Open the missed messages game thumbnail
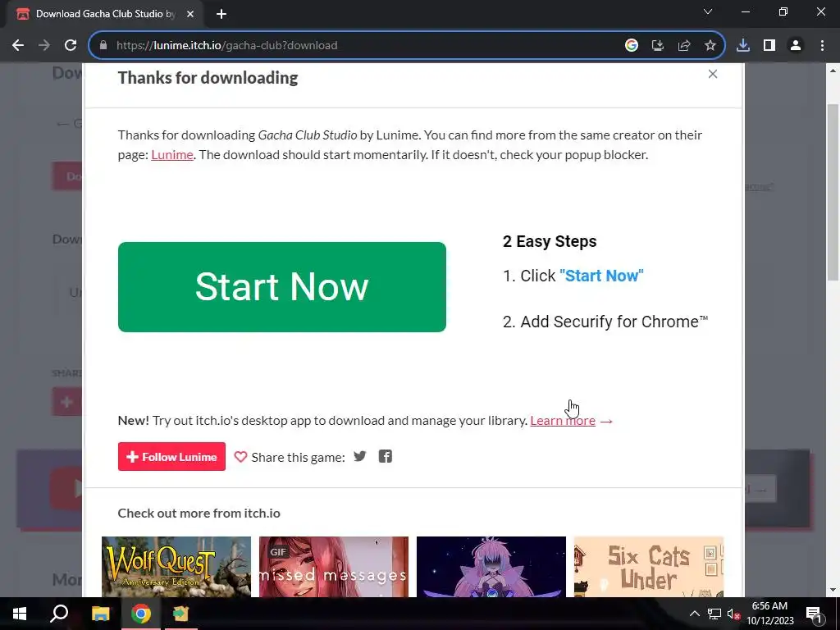This screenshot has width=840, height=630. [x=334, y=567]
